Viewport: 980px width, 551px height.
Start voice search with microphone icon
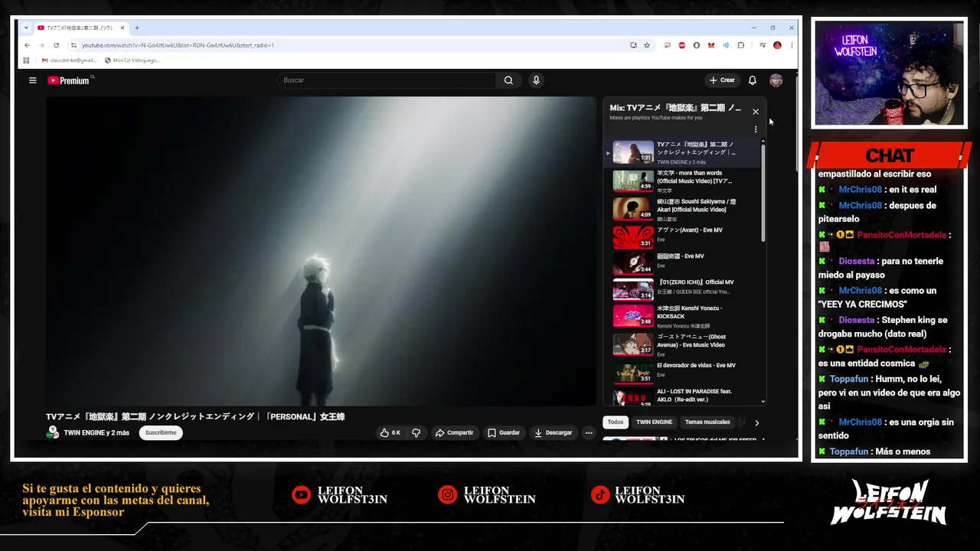(x=536, y=80)
